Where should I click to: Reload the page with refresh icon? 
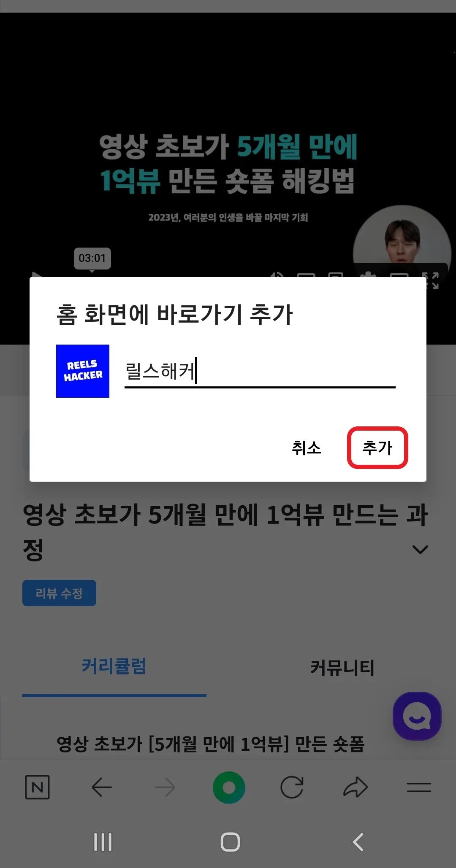(292, 787)
